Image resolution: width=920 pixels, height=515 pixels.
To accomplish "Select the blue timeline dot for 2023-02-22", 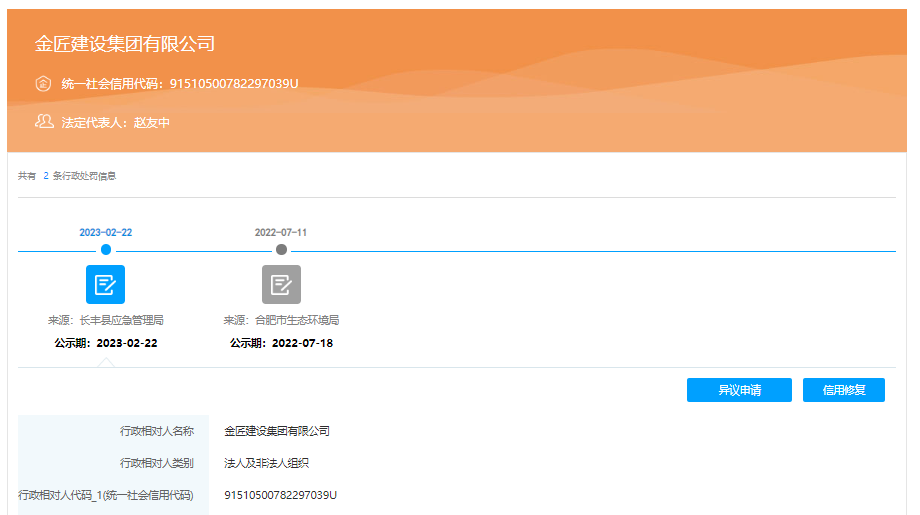I will [x=106, y=250].
